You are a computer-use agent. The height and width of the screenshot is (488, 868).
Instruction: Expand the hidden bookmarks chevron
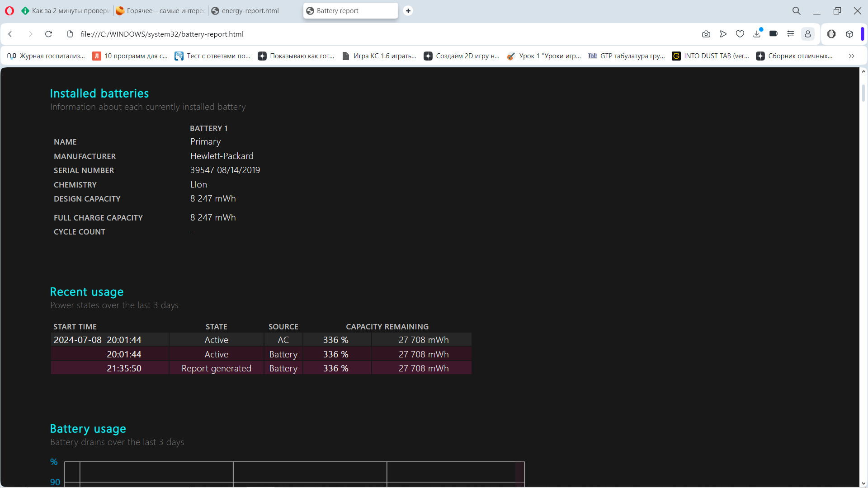(852, 56)
